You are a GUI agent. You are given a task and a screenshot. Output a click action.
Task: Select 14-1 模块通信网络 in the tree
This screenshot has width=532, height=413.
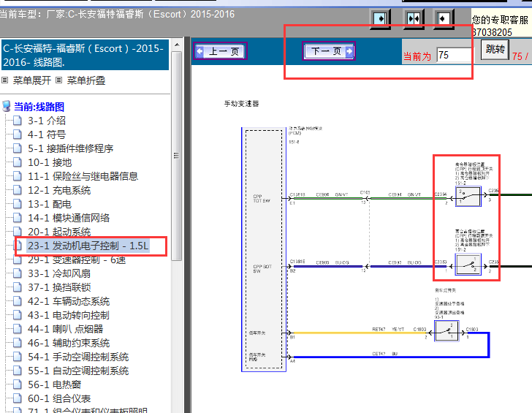69,218
